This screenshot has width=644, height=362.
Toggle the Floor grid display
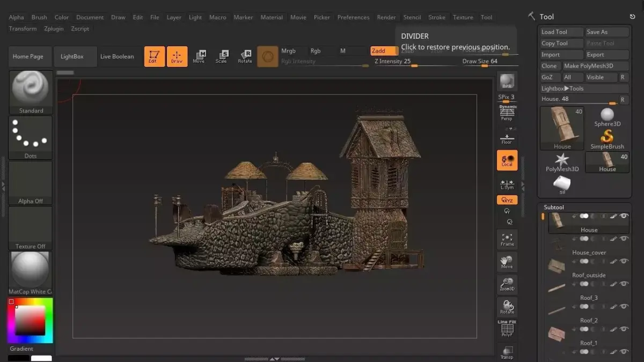click(507, 138)
